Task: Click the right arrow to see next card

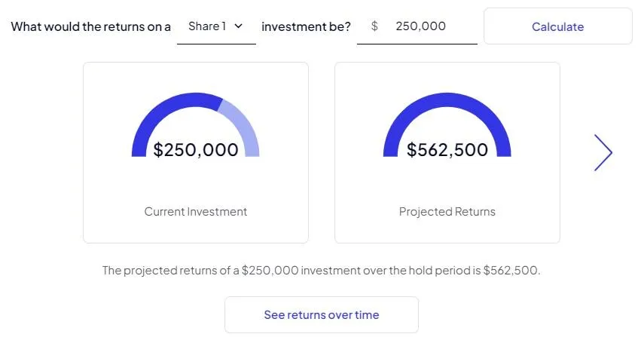Action: click(603, 153)
